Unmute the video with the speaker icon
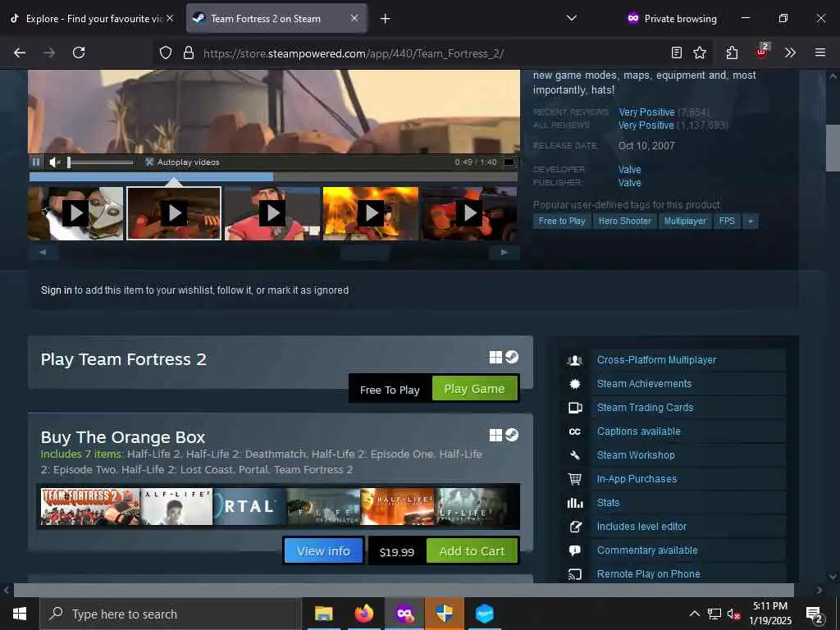The width and height of the screenshot is (840, 630). [54, 162]
